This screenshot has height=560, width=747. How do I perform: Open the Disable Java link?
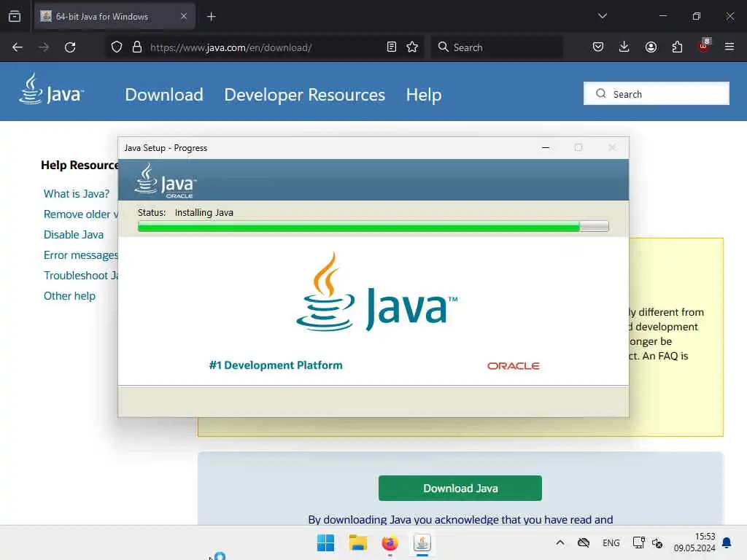tap(74, 235)
